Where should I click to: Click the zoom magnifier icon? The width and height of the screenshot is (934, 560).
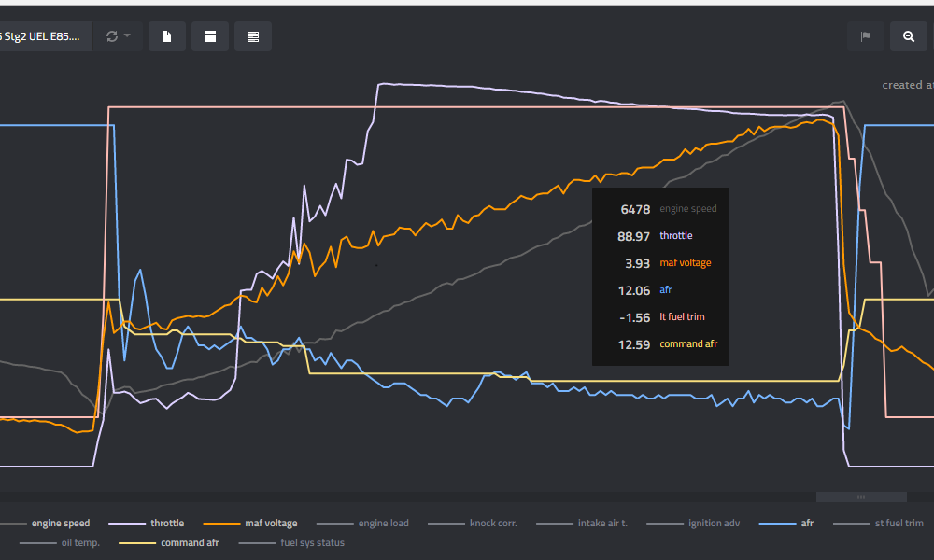[x=908, y=36]
